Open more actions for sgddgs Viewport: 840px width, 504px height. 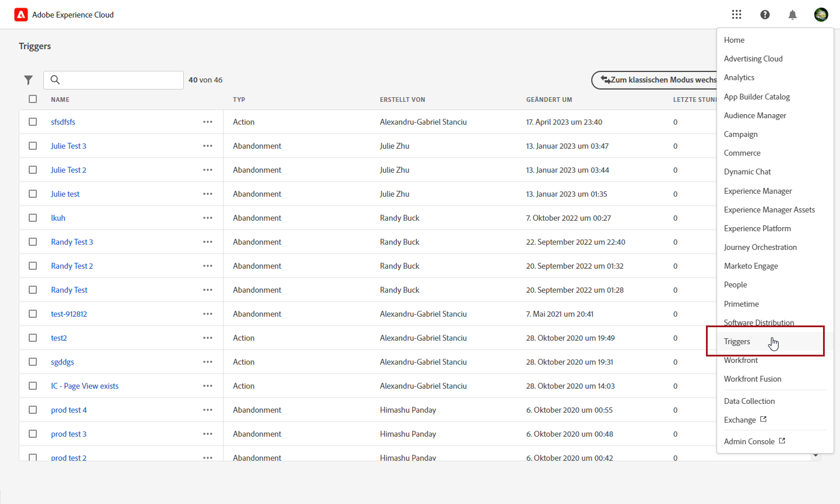point(208,362)
